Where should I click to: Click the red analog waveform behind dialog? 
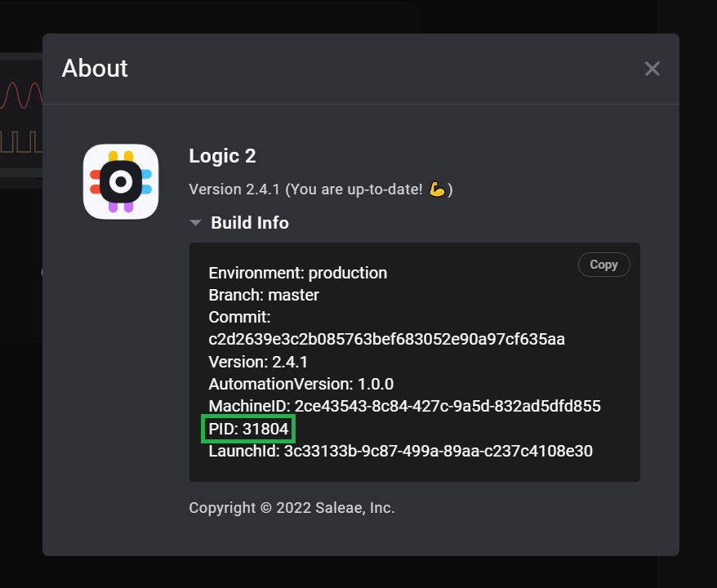[20, 95]
